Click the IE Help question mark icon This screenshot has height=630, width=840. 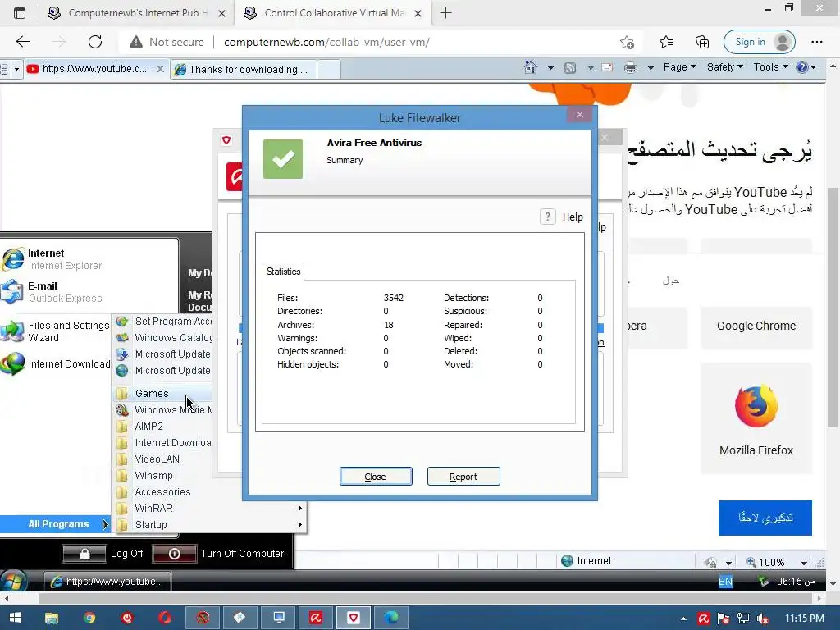pyautogui.click(x=802, y=67)
